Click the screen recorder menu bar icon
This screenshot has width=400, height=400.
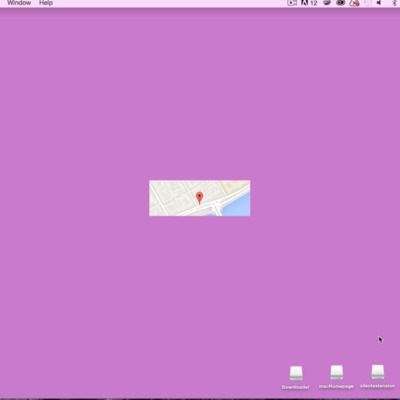point(292,3)
